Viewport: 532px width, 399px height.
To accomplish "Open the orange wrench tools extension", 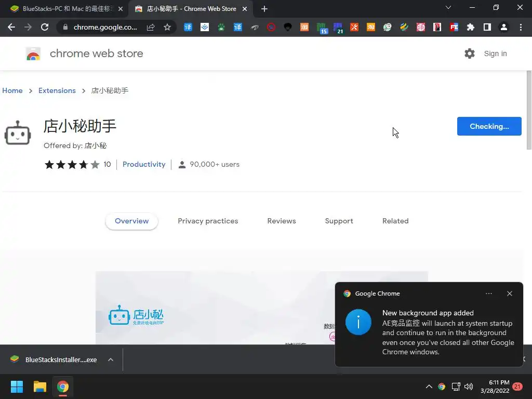I will [x=354, y=27].
